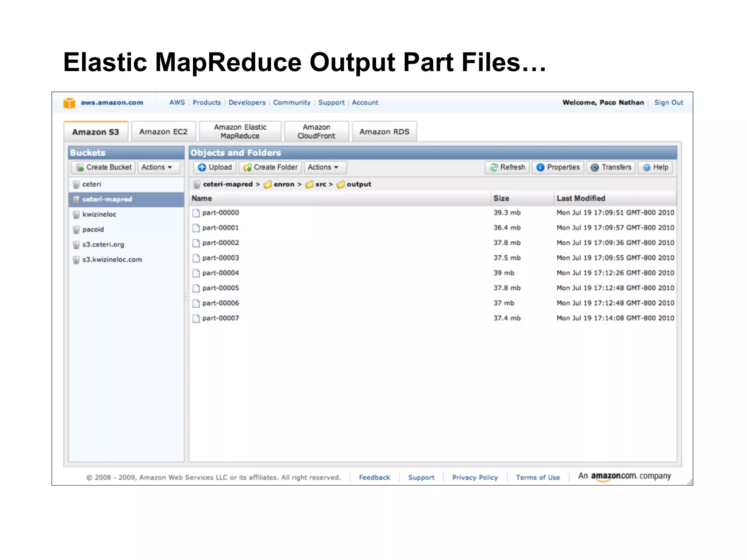Open the Objects and Folders Actions dropdown
This screenshot has height=560, width=747.
tap(325, 167)
